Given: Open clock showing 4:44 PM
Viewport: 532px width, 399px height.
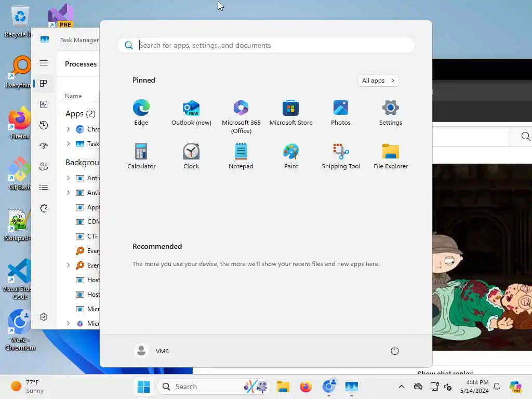Looking at the screenshot, I should point(474,387).
